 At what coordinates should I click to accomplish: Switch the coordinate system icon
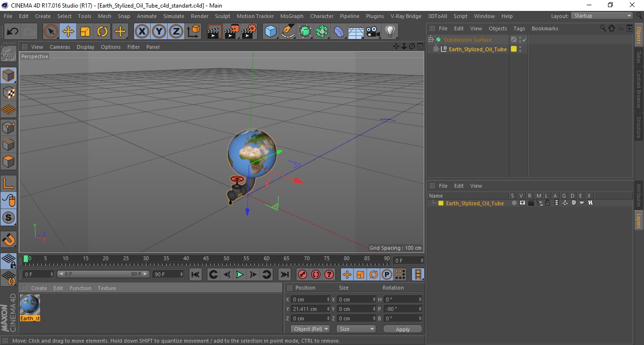tap(193, 32)
